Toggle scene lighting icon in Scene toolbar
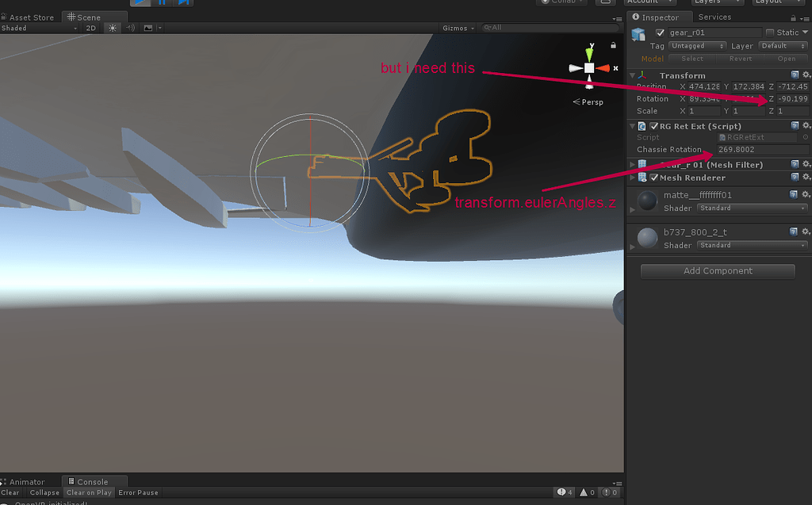This screenshot has width=812, height=505. pos(113,27)
